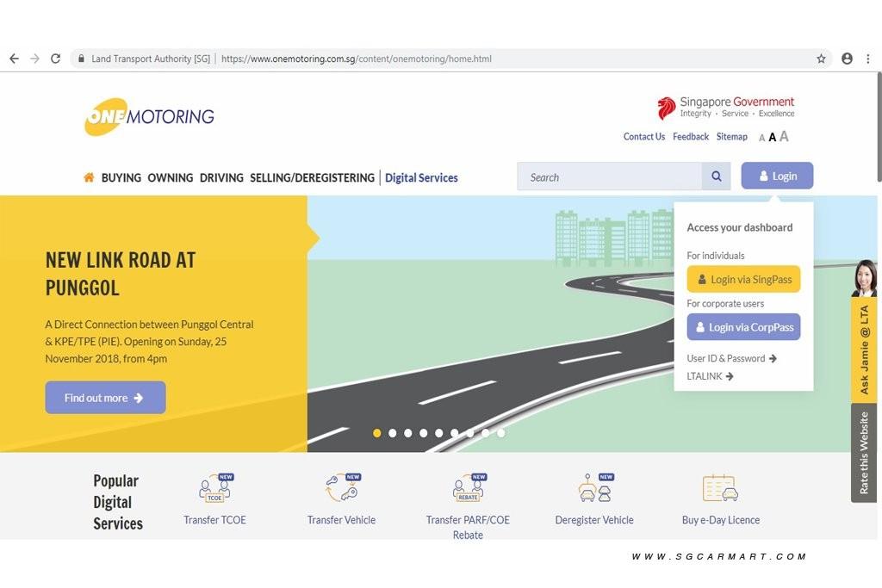
Task: Open the Deregister Vehicle icon
Action: pyautogui.click(x=594, y=489)
